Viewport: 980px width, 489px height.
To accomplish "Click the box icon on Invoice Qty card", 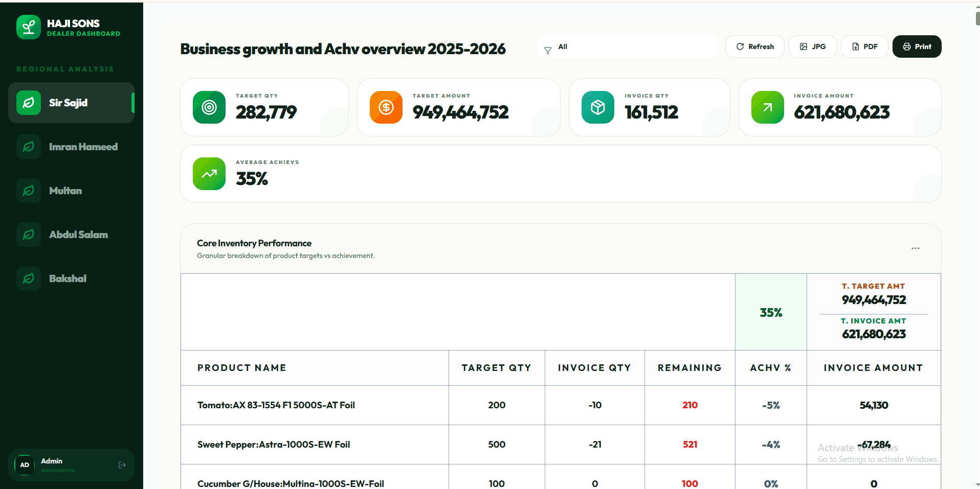I will coord(597,107).
